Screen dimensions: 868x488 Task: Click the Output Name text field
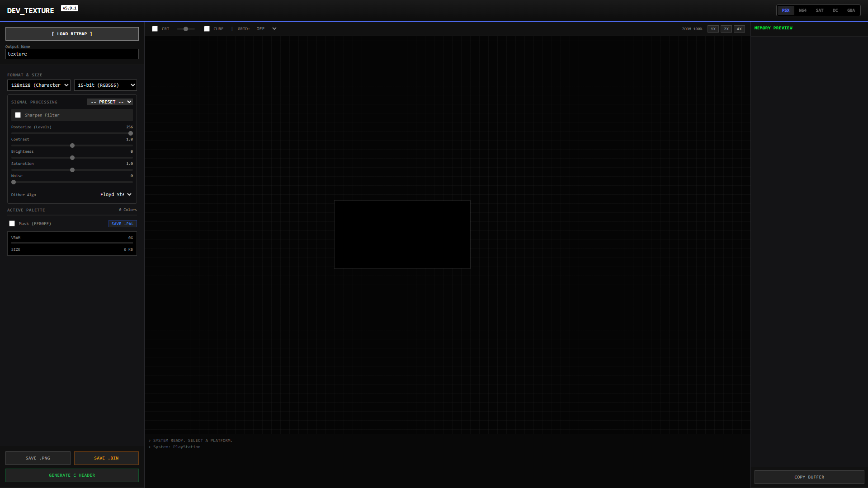coord(72,54)
